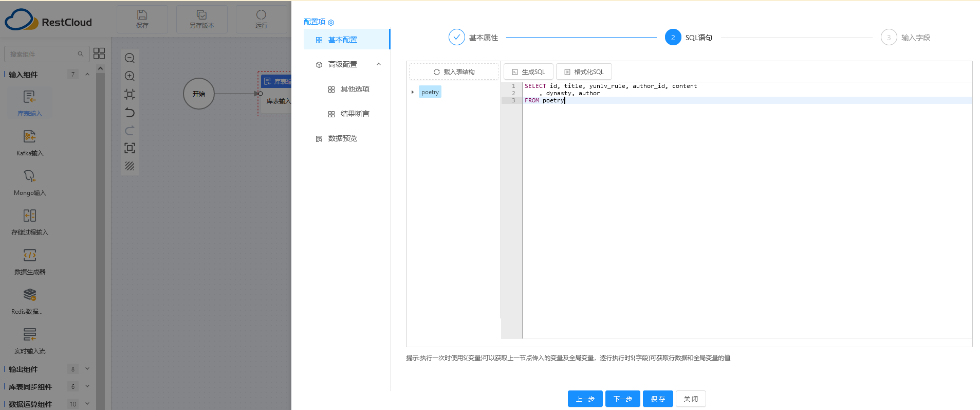Viewport: 980px width, 410px height.
Task: Click the 上一步 button
Action: pos(585,399)
